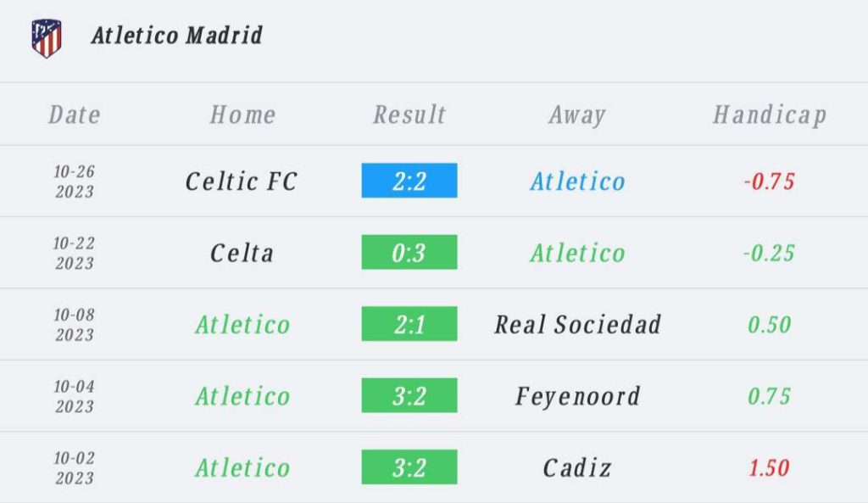
Task: Select the Handicap column header
Action: click(770, 115)
